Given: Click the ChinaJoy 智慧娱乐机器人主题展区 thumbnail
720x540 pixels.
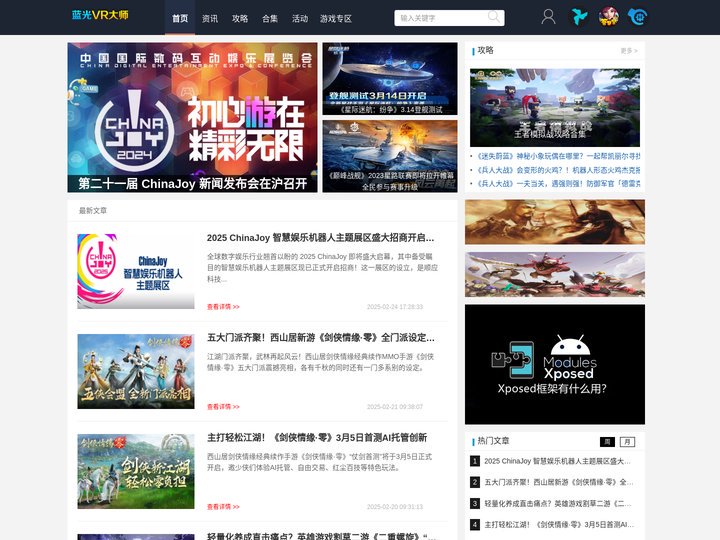Looking at the screenshot, I should click(x=136, y=271).
